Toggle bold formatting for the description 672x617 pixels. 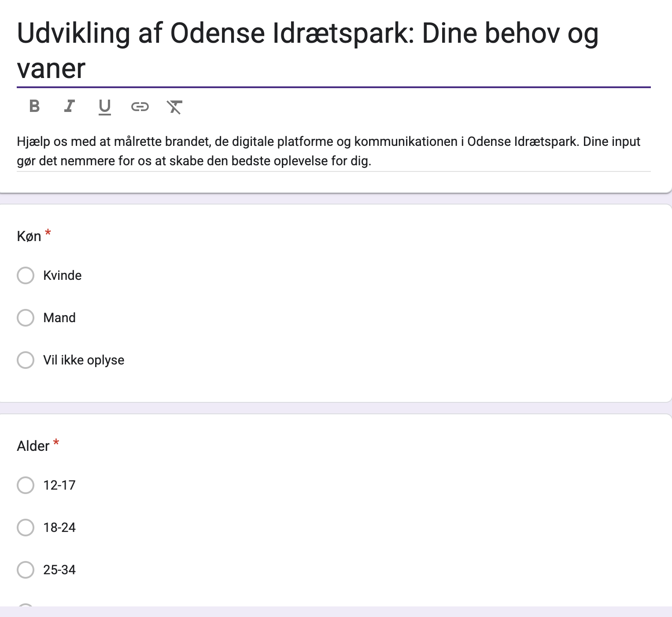pyautogui.click(x=34, y=106)
